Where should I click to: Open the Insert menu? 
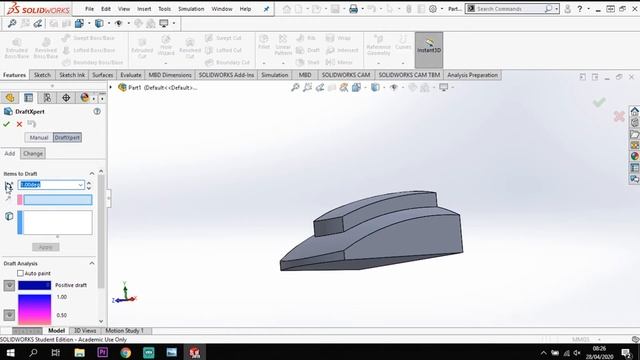(144, 9)
